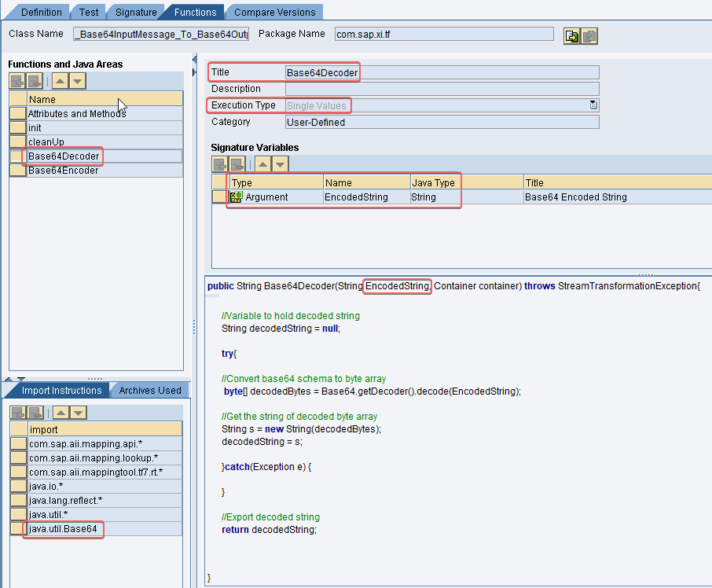
Task: Select Attributes and Methods row
Action: [105, 113]
